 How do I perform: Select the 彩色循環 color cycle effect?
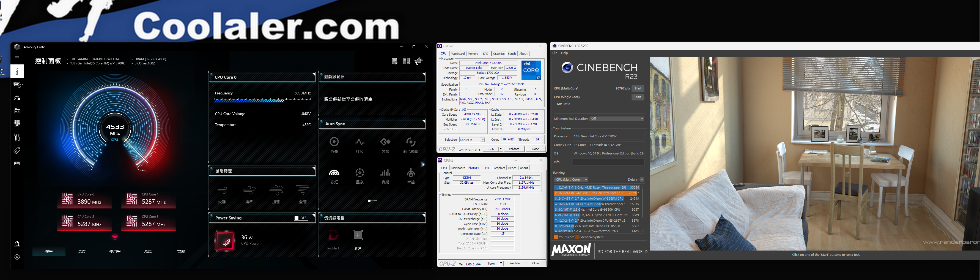(411, 145)
